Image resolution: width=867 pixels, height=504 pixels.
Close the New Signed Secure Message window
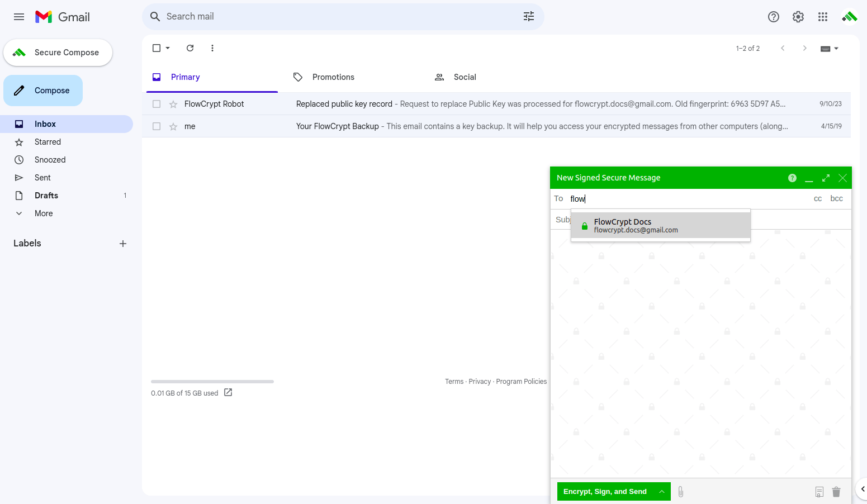[842, 178]
